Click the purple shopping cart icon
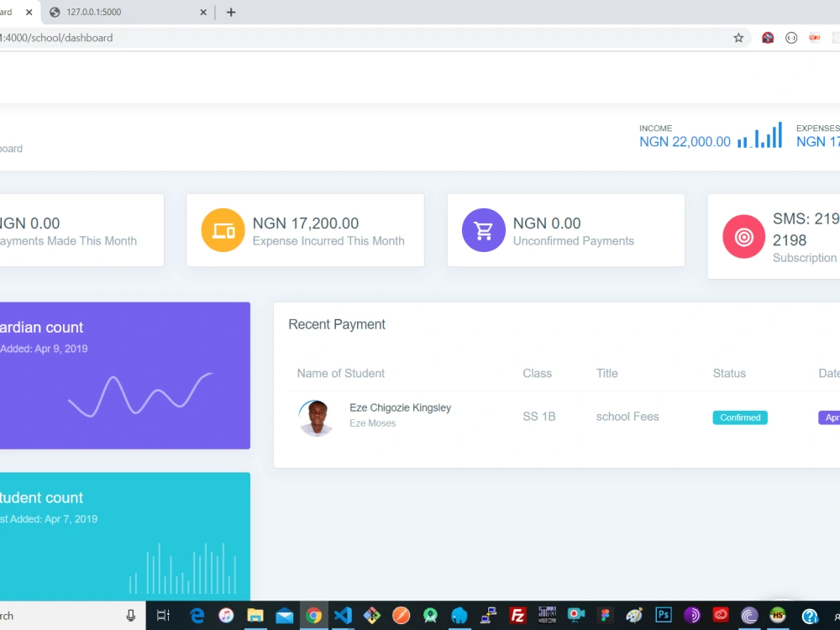The image size is (840, 630). click(483, 230)
